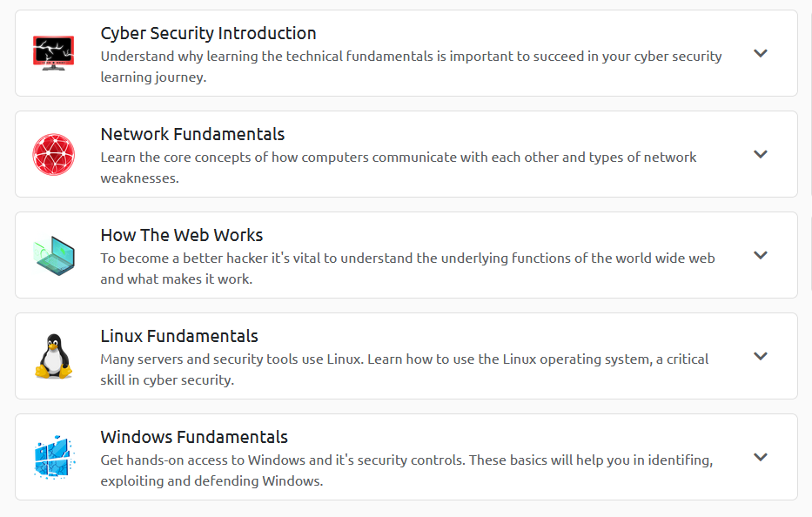Expand the Linux Fundamentals chevron arrow
Viewport: 812px width, 517px height.
(761, 356)
